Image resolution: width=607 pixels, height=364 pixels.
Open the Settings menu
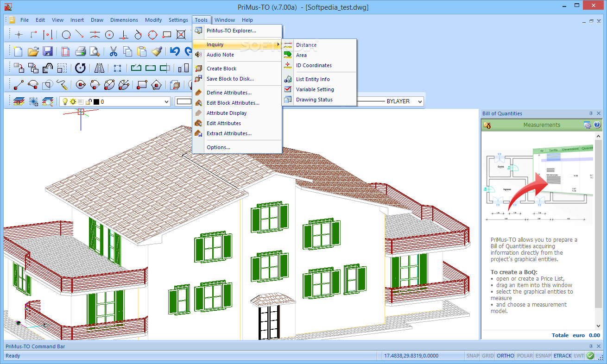tap(178, 20)
